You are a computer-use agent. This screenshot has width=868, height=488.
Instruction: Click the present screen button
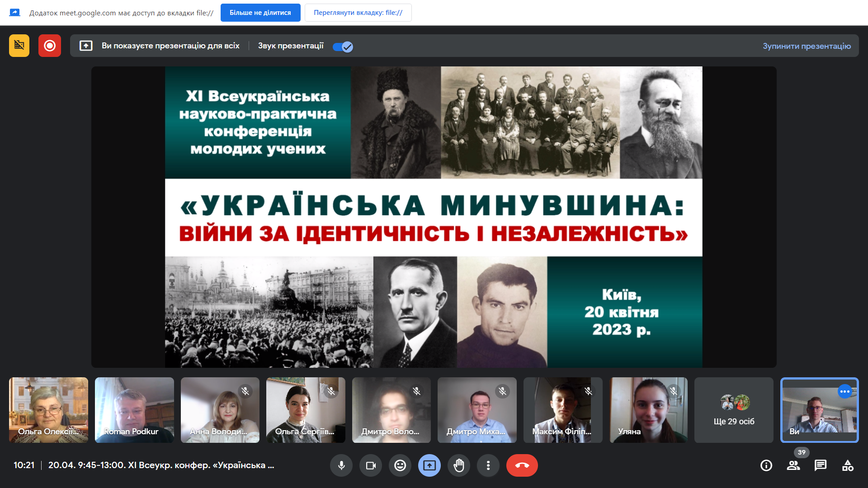[429, 465]
